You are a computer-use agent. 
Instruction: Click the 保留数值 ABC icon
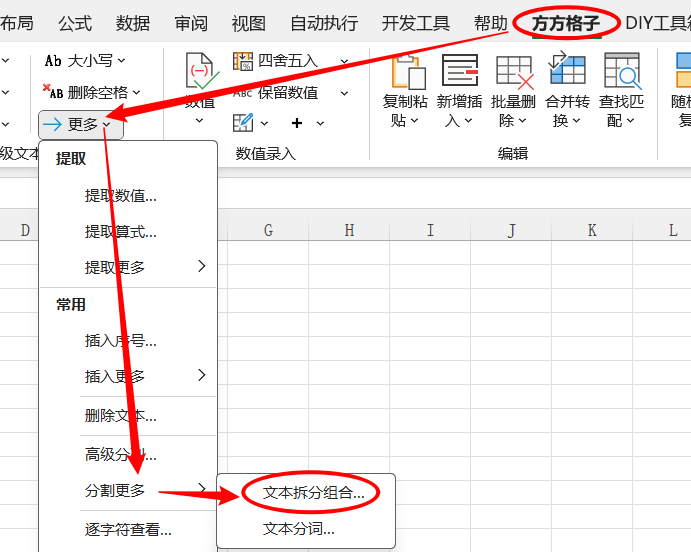tap(243, 93)
